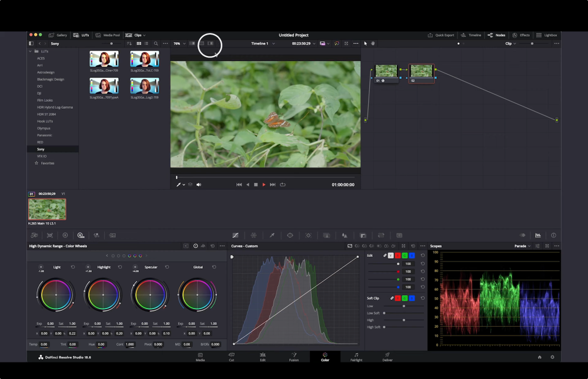Open the Blur palette
Viewport: 588px width, 379px height.
pyautogui.click(x=344, y=236)
